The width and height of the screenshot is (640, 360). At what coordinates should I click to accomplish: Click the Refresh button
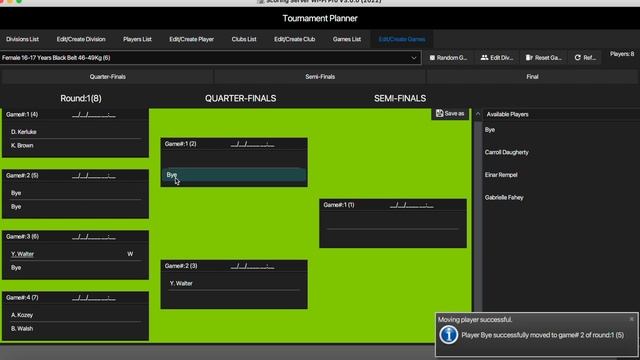point(585,58)
